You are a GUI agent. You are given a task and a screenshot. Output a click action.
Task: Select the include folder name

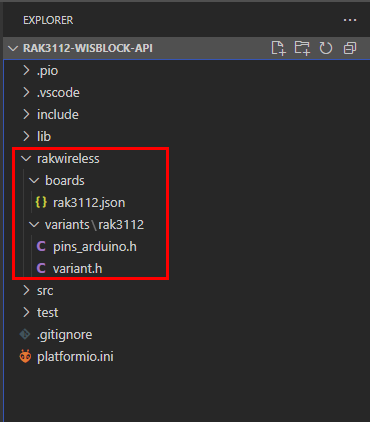point(58,114)
